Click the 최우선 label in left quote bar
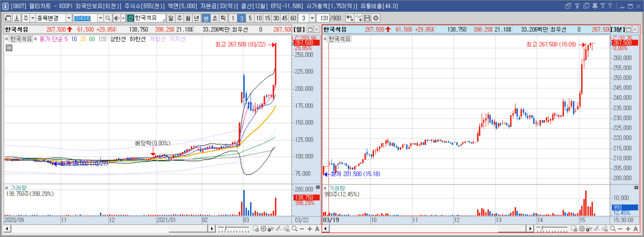Viewport: 644px width, 237px height. [x=240, y=29]
